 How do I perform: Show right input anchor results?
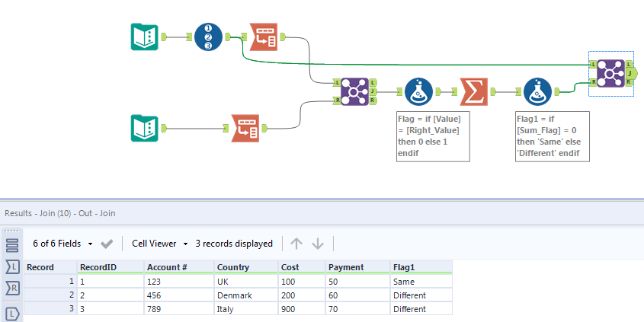coord(12,288)
